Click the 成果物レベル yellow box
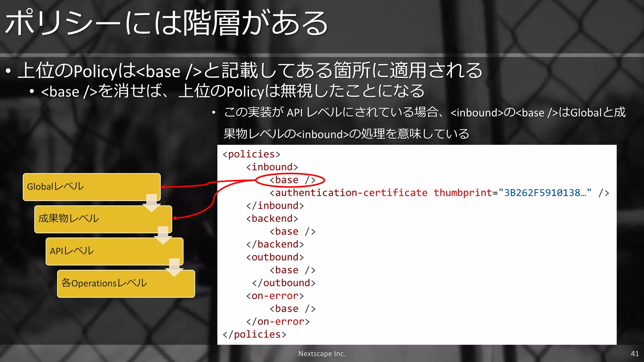 pos(103,219)
